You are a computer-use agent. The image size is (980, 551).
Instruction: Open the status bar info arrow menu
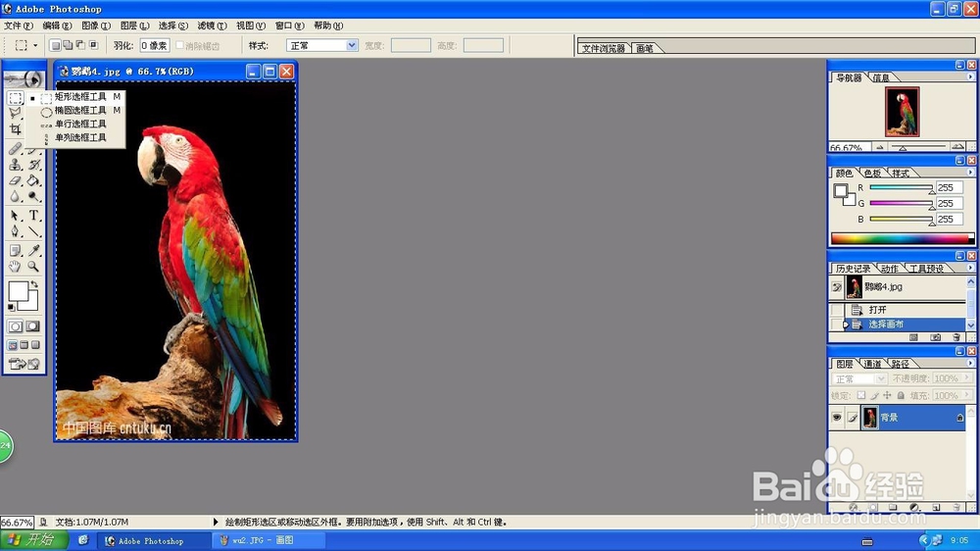click(x=216, y=522)
